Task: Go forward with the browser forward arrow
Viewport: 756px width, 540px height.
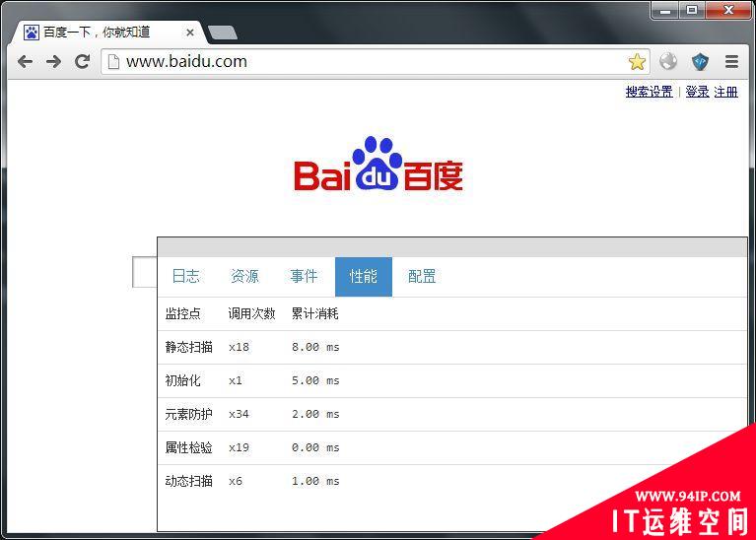Action: pyautogui.click(x=53, y=61)
